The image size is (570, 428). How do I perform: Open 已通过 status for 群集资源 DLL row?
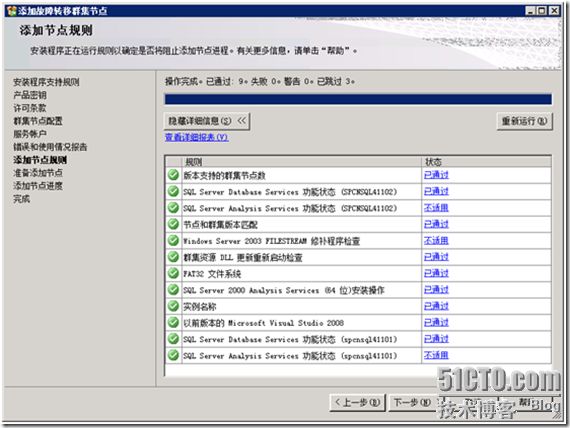[x=436, y=257]
